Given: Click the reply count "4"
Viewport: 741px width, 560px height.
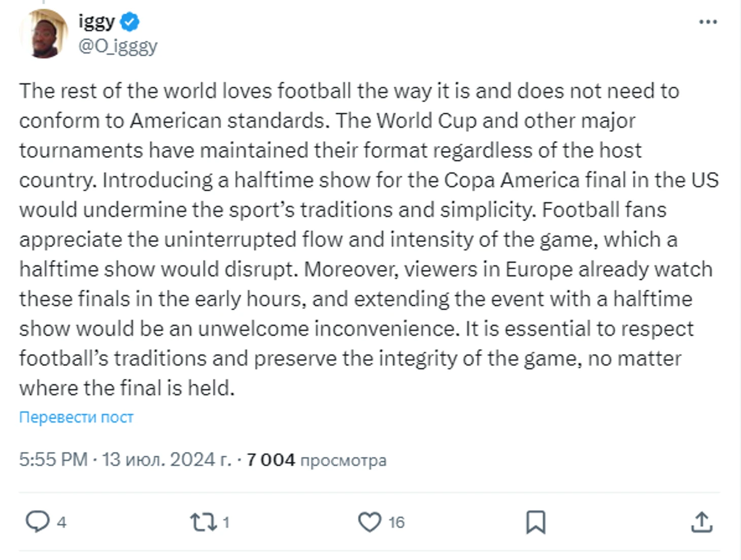Looking at the screenshot, I should pos(61,522).
